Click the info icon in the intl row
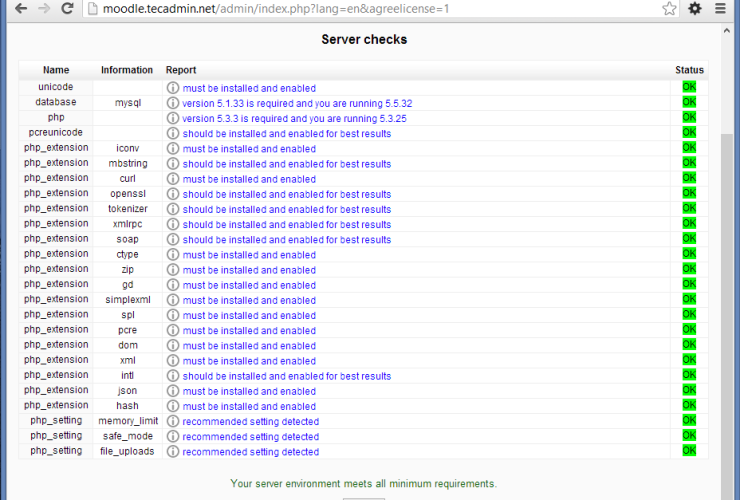Screen dimensions: 740x500 point(173,376)
